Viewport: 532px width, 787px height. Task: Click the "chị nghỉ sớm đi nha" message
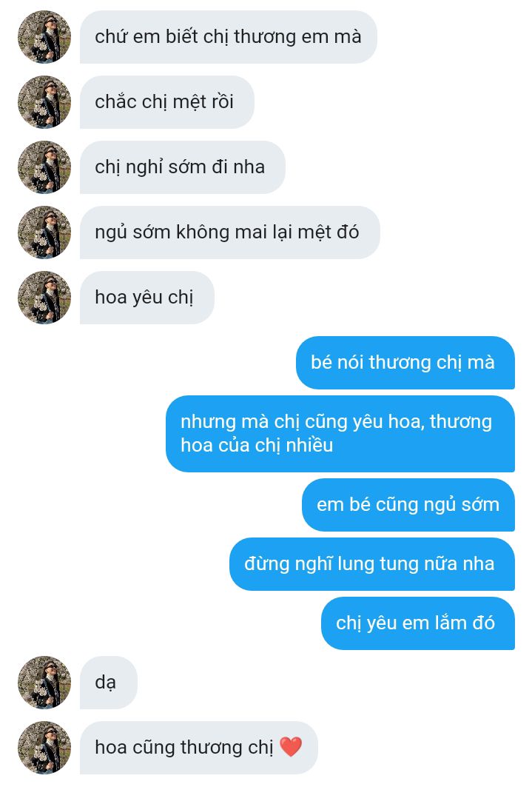tap(183, 167)
